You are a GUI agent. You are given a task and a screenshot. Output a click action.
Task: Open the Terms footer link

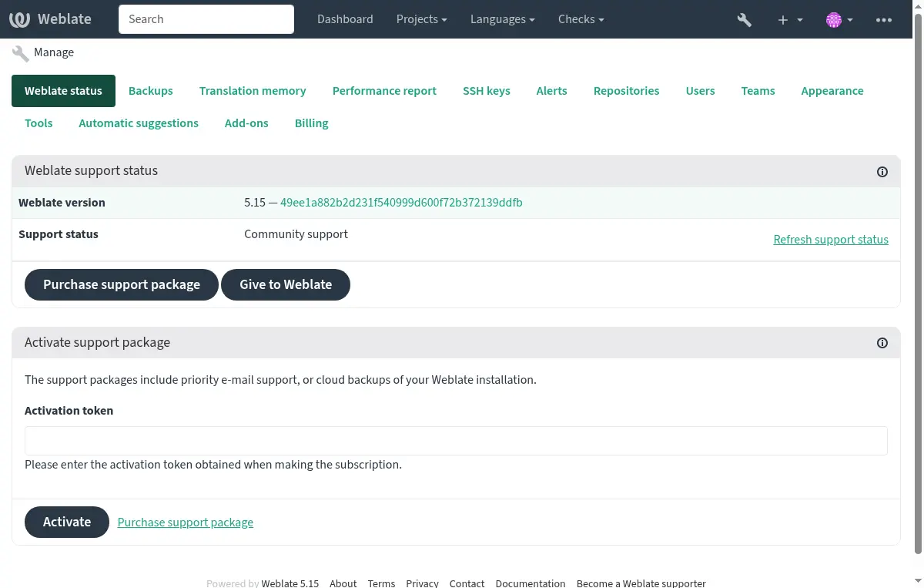point(381,583)
